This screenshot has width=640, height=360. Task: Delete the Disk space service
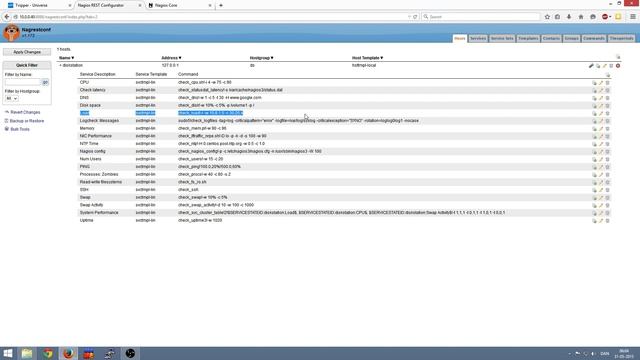607,106
